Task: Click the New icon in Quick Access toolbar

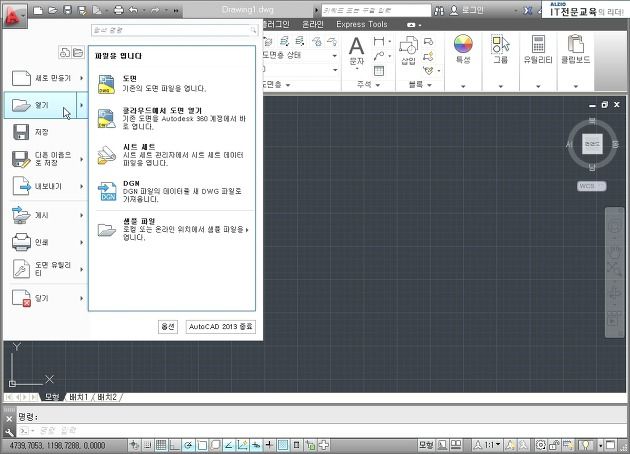Action: (x=38, y=10)
